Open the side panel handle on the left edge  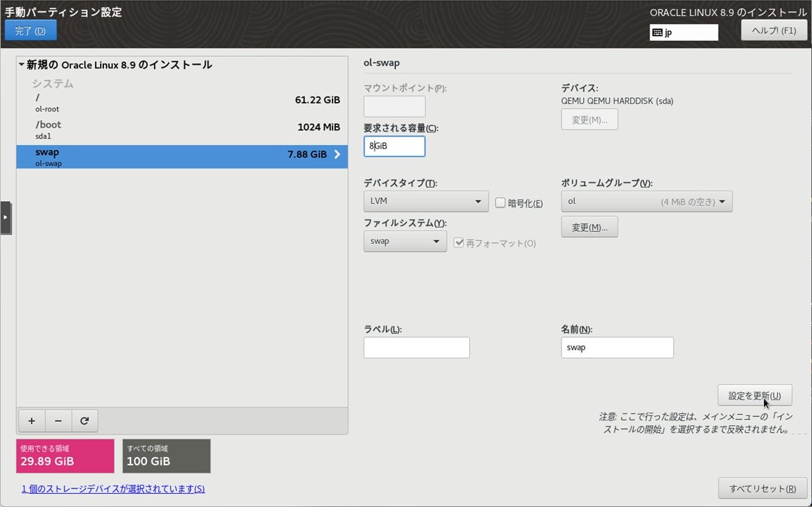5,217
